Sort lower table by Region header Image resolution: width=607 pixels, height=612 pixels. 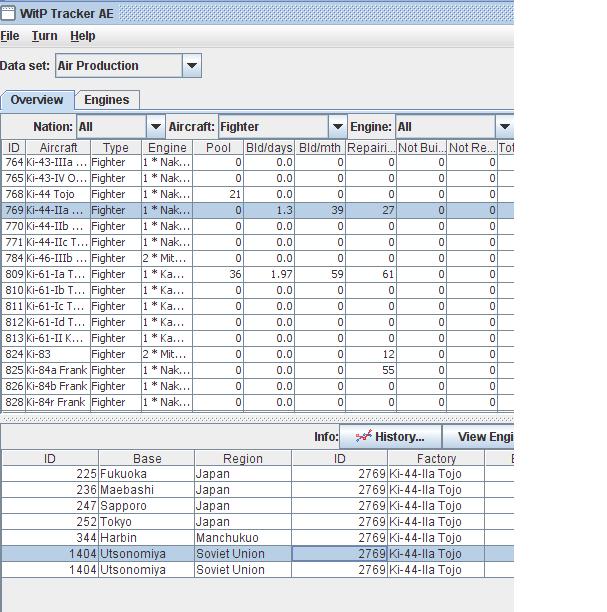click(x=243, y=458)
